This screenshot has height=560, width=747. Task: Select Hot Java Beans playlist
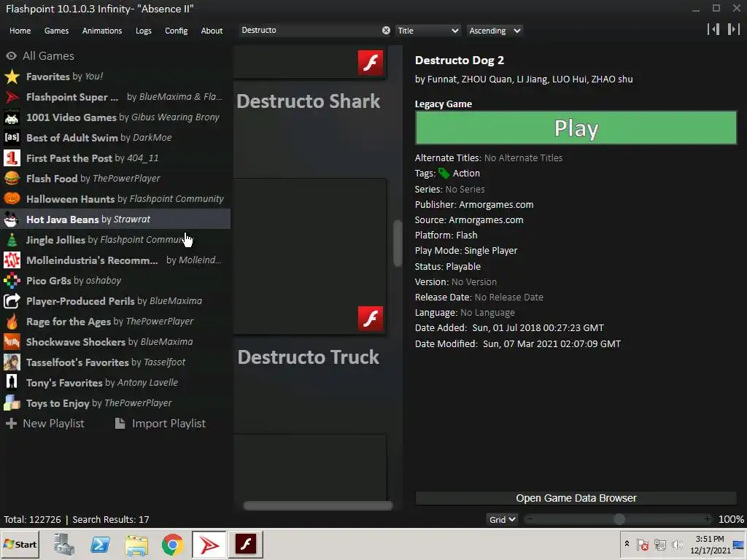coord(115,219)
